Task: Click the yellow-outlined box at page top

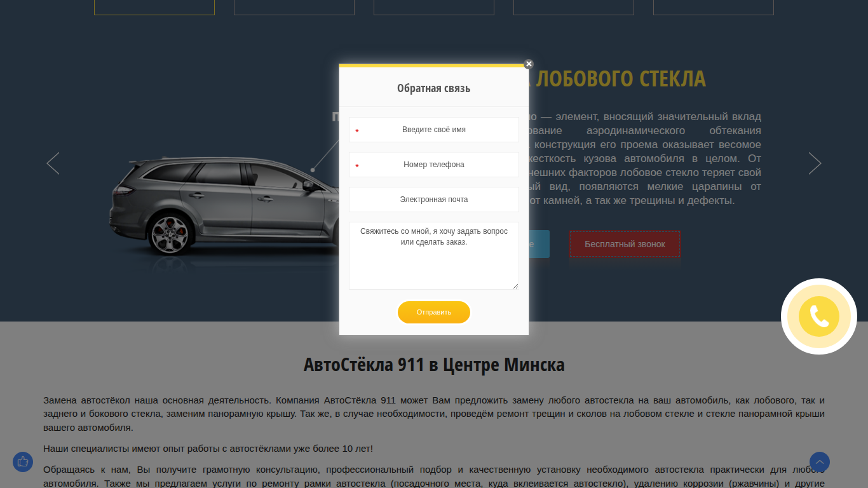Action: pyautogui.click(x=154, y=7)
